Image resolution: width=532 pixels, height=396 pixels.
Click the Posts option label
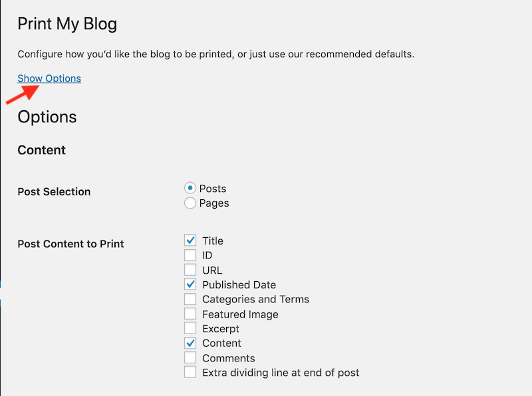[213, 189]
